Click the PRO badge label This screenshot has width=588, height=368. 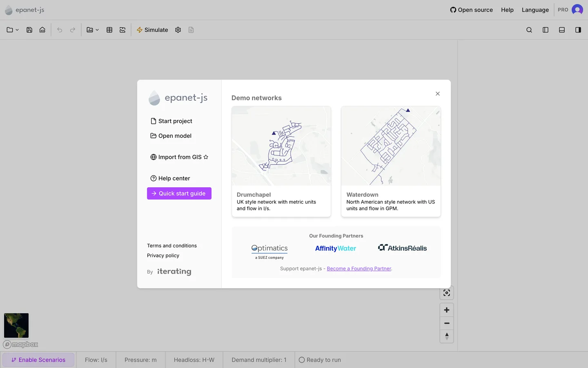[563, 10]
